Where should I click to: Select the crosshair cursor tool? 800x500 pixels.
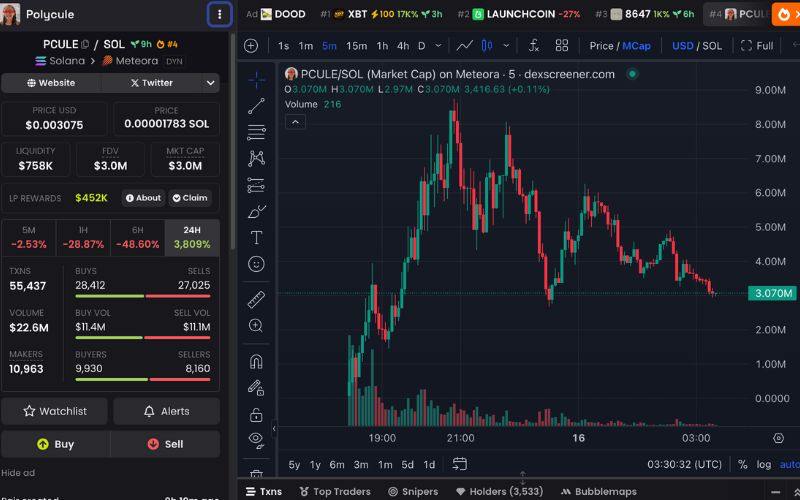[256, 80]
